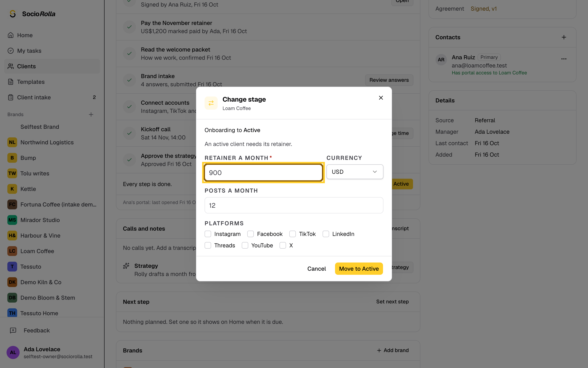Click the My tasks check-circle icon
The height and width of the screenshot is (368, 588).
pos(10,51)
